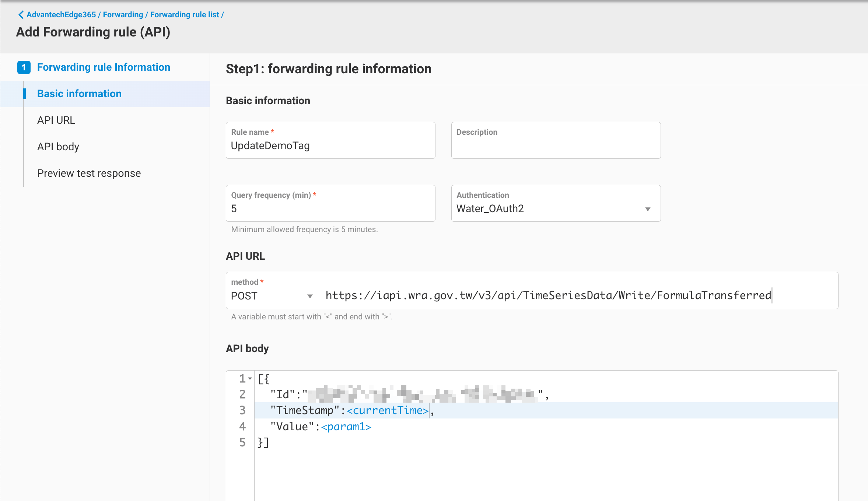Screen dimensions: 868x501
Task: Click the required asterisk beside Rule name
Action: 272,131
